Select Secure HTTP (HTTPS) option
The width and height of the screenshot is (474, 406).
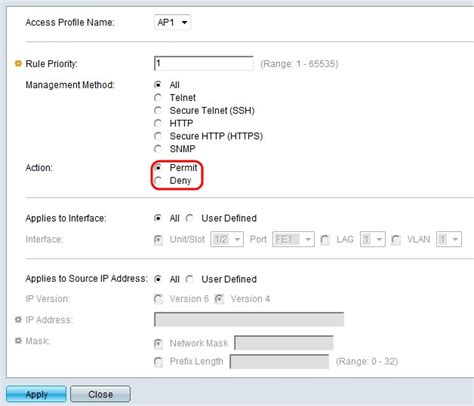[158, 136]
